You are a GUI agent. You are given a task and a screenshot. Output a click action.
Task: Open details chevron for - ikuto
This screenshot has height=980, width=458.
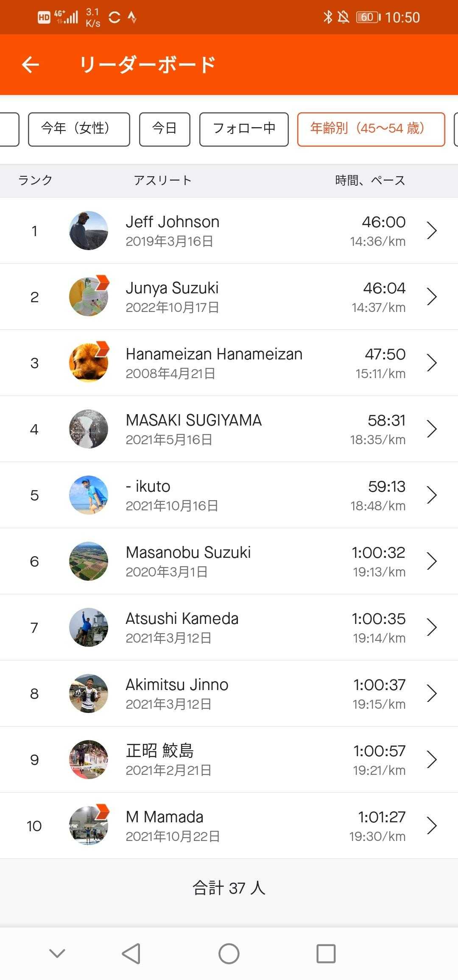pos(432,495)
